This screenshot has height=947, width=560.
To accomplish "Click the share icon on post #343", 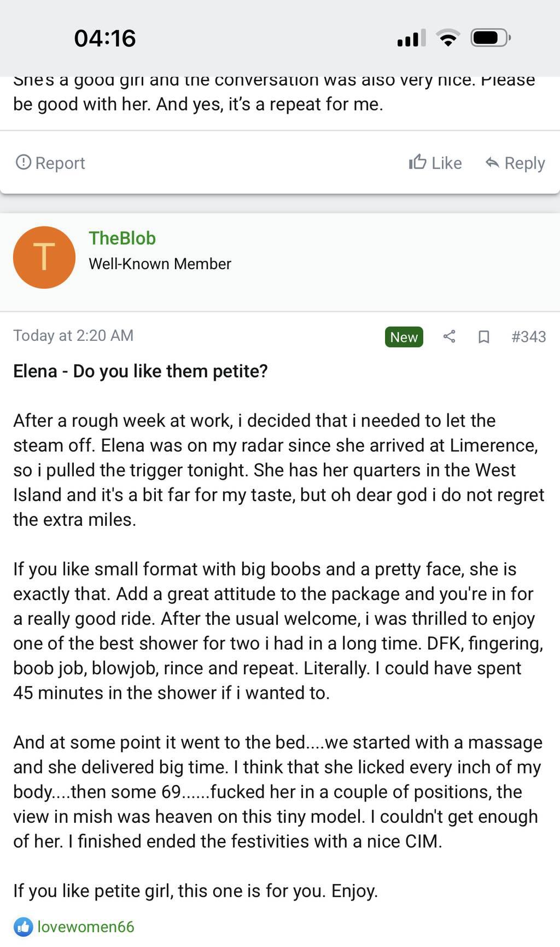I will coord(449,336).
